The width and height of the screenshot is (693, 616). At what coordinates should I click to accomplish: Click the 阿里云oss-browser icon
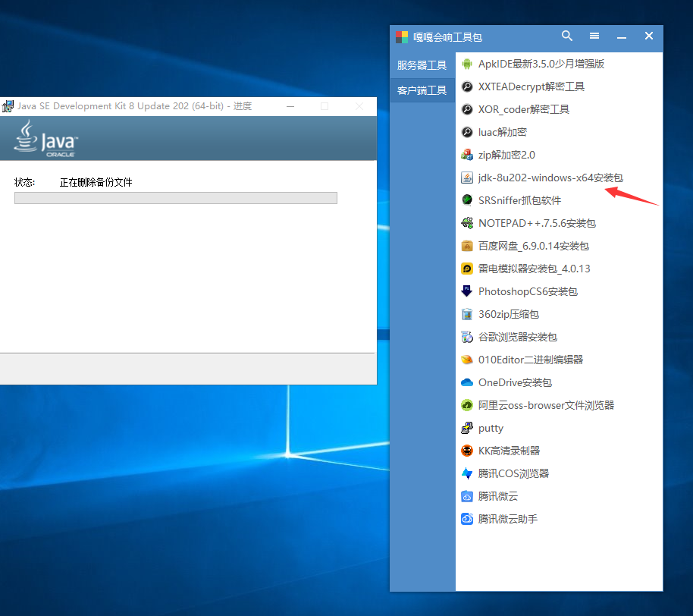[x=467, y=406]
